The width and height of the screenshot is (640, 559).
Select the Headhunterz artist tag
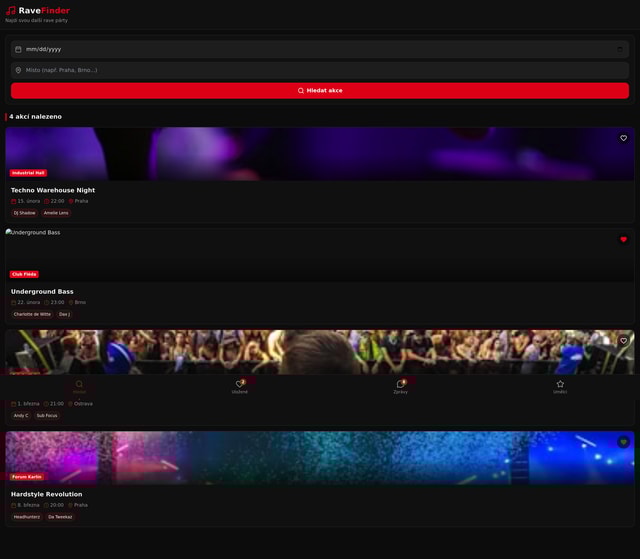(x=27, y=517)
